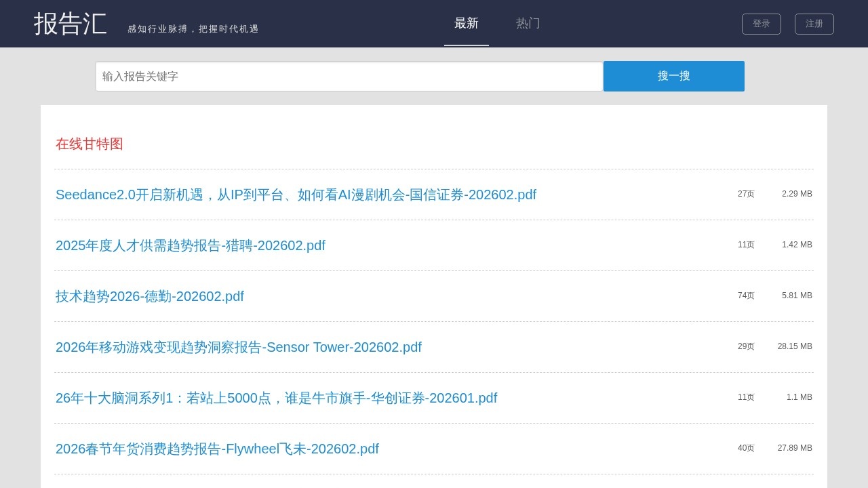Click the 27.89 MB file size label
868x488 pixels.
click(x=794, y=448)
